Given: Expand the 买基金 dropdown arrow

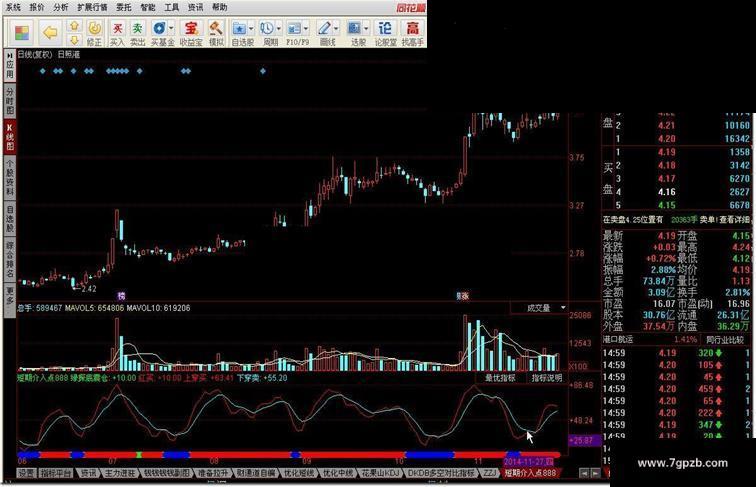Looking at the screenshot, I should 171,29.
